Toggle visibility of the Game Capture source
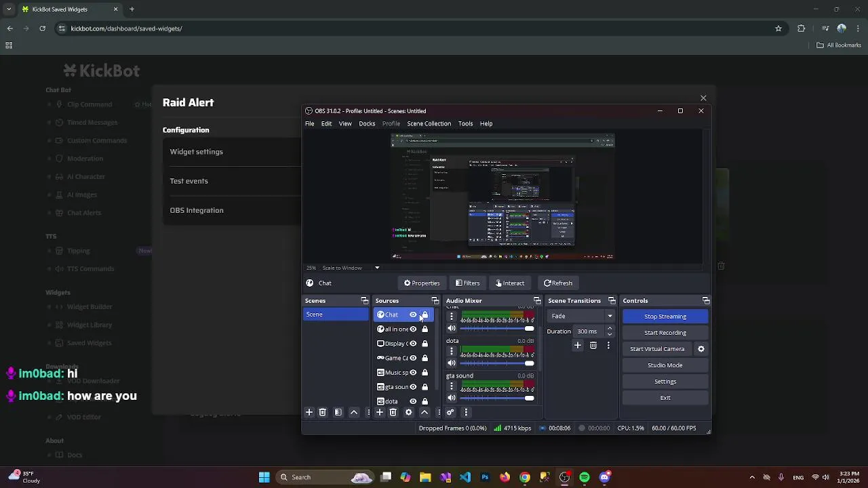Image resolution: width=868 pixels, height=488 pixels. [413, 358]
